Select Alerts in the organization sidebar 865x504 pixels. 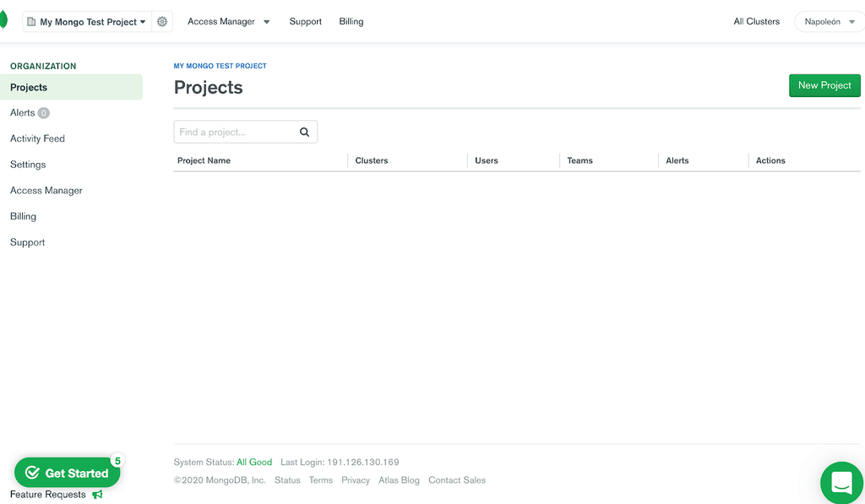pyautogui.click(x=23, y=112)
